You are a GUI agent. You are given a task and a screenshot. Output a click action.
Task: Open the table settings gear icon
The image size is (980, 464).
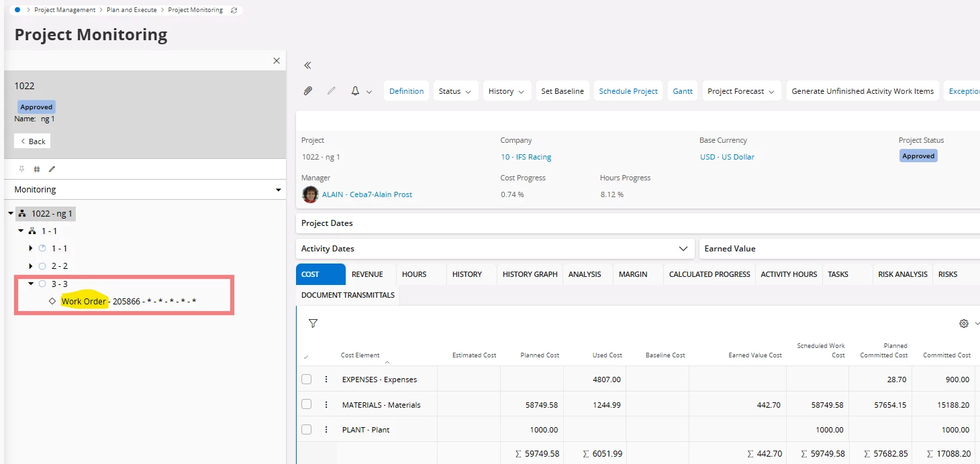964,323
